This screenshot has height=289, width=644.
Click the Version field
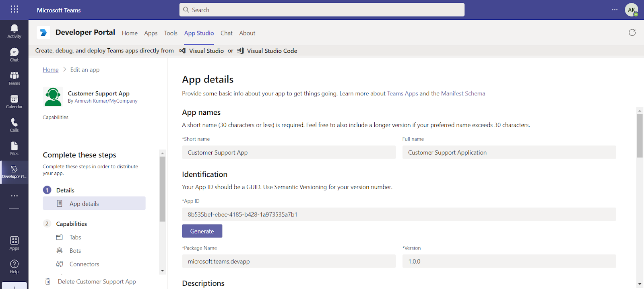(x=509, y=261)
